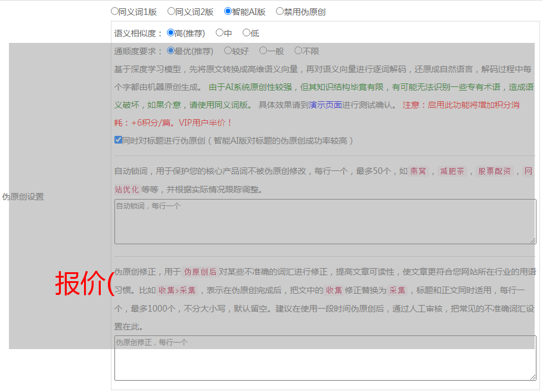Click the 自动锁词 text area resize handle
This screenshot has height=392, width=543.
tap(533, 241)
